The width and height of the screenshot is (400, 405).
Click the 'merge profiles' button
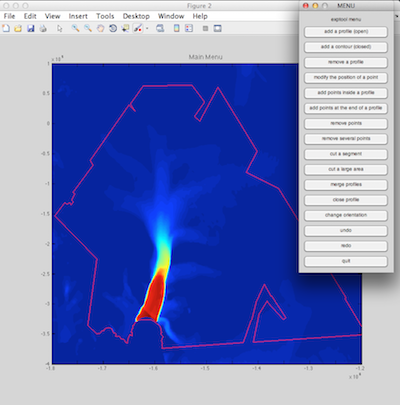coord(346,185)
